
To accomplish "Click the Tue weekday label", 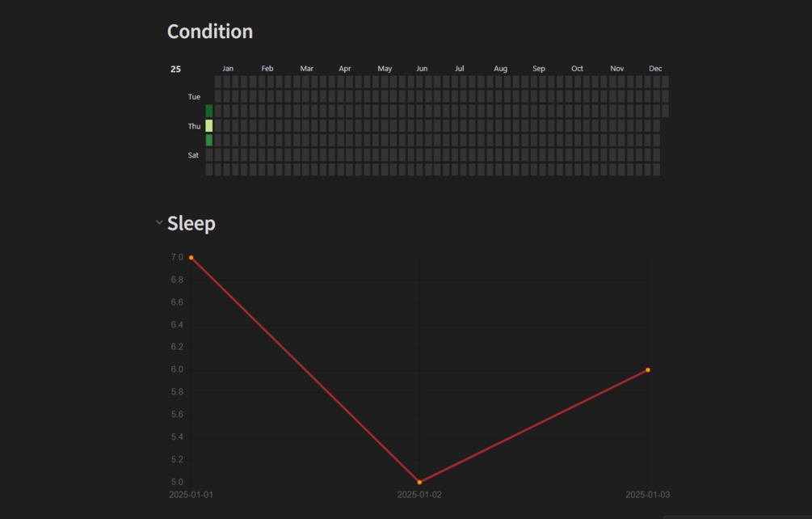I will [x=194, y=97].
